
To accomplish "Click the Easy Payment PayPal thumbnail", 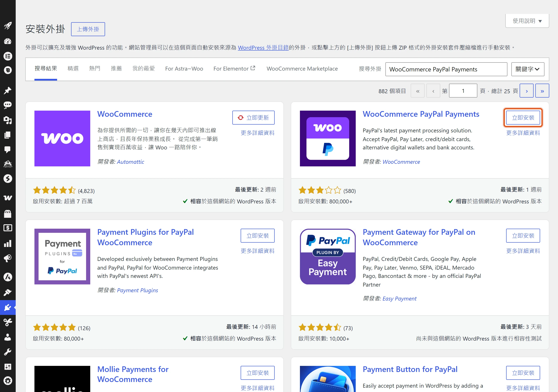I will [328, 257].
